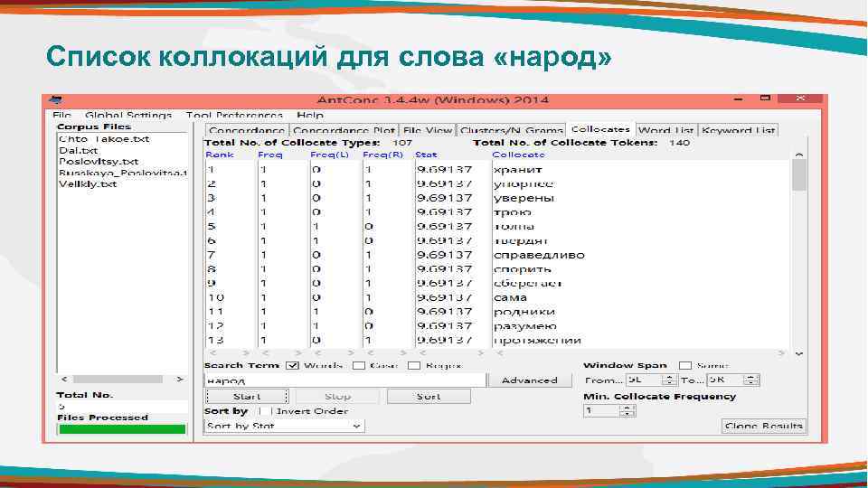Adjust the From window span stepper
Image resolution: width=868 pixels, height=488 pixels.
[x=669, y=380]
